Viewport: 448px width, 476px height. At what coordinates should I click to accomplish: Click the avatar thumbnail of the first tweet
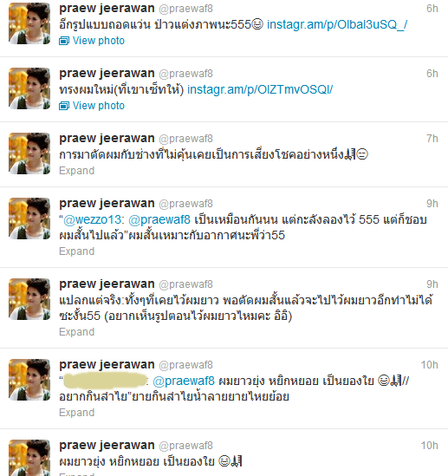[x=29, y=23]
